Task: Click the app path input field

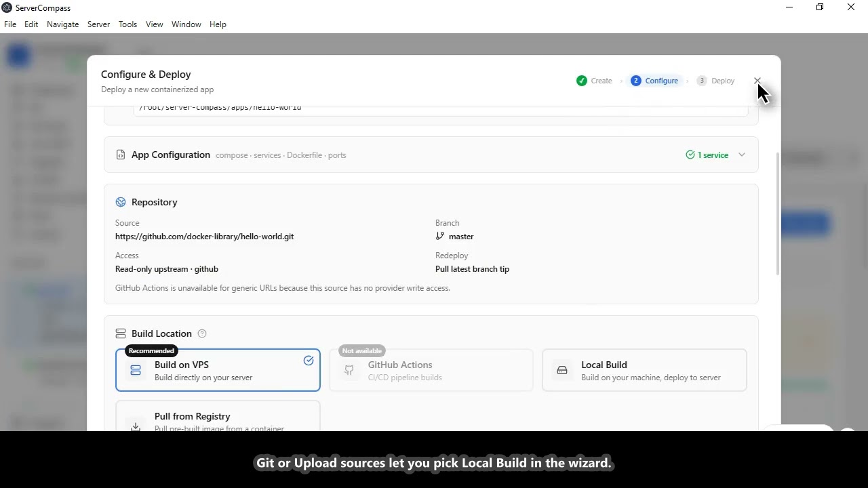Action: (440, 110)
